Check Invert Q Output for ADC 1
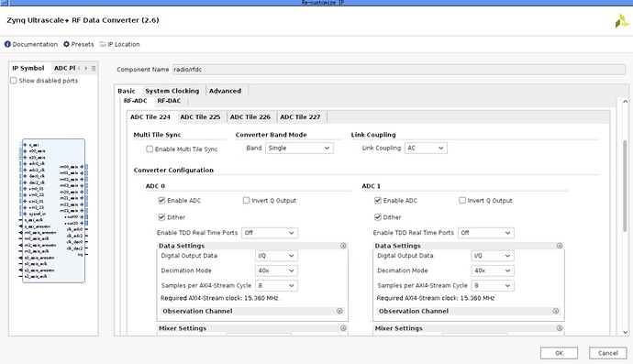633x364 pixels. pos(462,200)
